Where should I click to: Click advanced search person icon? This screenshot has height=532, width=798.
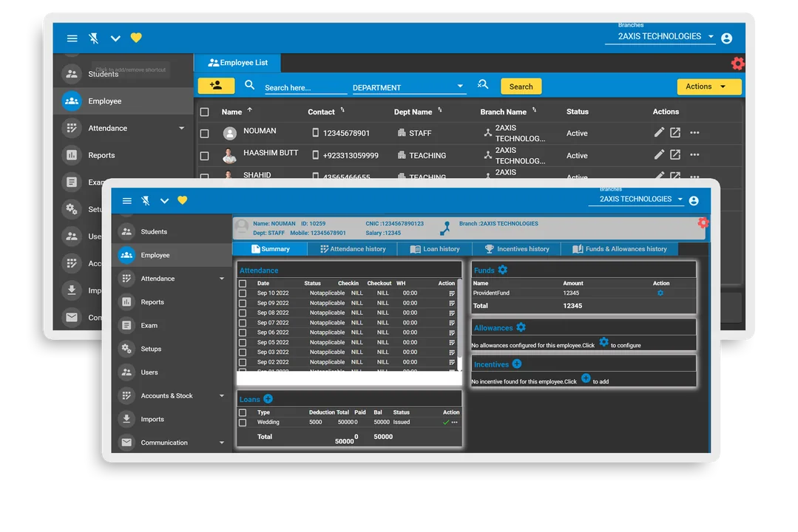[482, 85]
